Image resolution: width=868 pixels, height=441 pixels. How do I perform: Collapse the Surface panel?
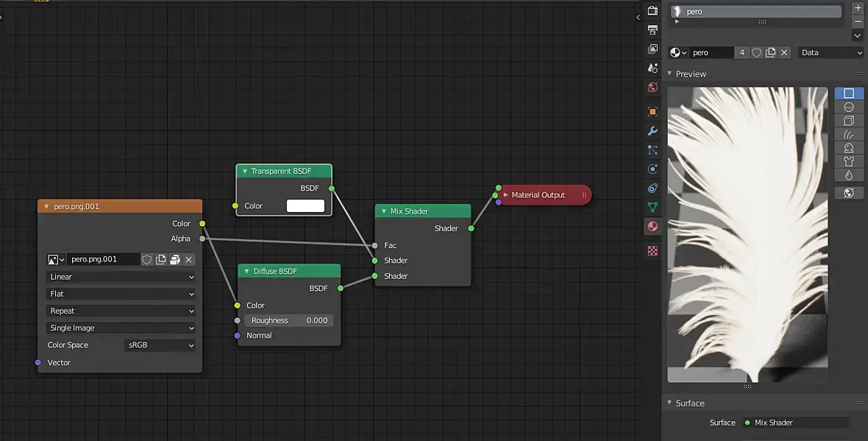pyautogui.click(x=669, y=403)
